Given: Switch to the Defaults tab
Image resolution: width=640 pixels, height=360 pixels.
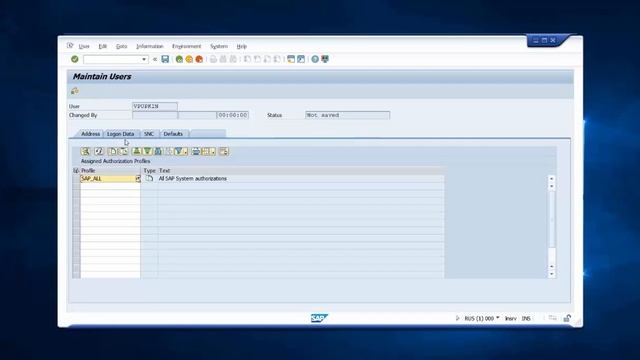Looking at the screenshot, I should point(173,134).
